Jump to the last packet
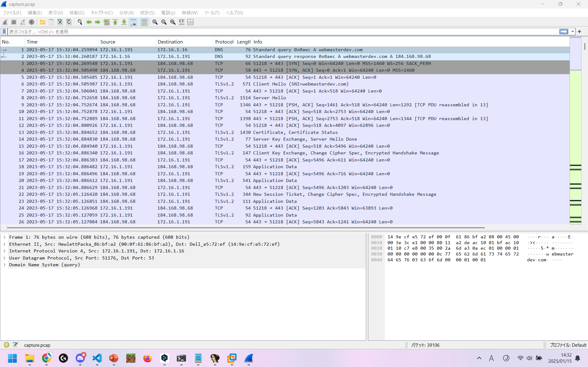This screenshot has height=367, width=588. click(x=124, y=22)
